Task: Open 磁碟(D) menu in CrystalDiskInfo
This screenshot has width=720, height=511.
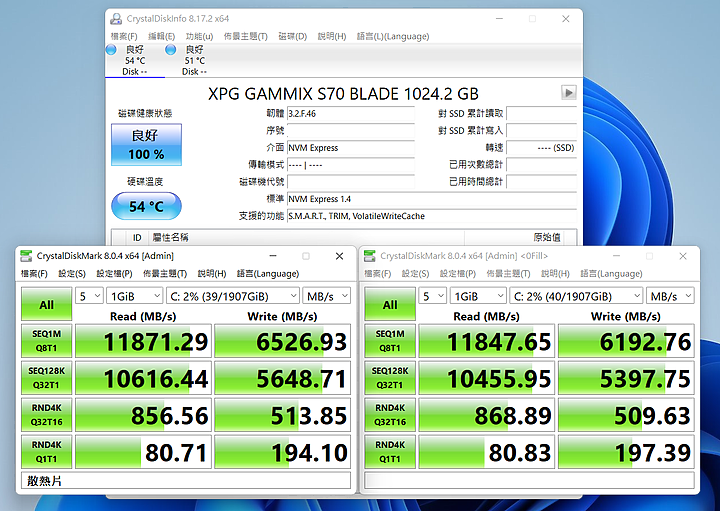Action: 292,36
